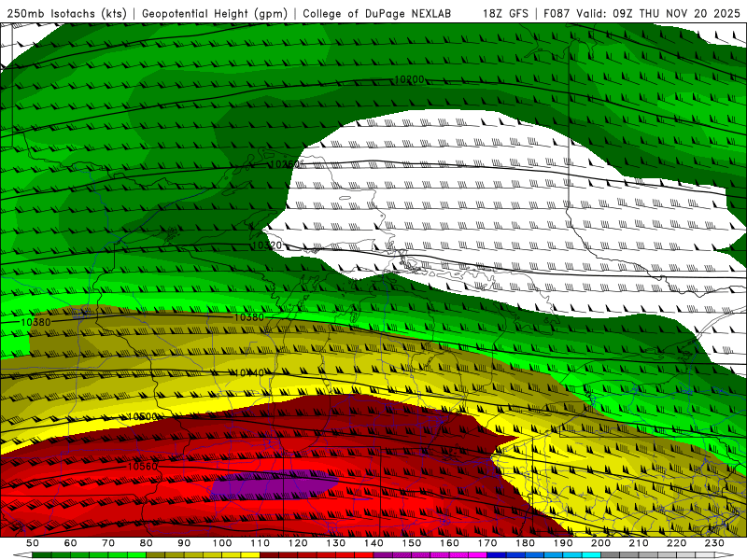Click the "F087 Valid: 09Z THU NOV 20 2025" text
The height and width of the screenshot is (560, 747).
[641, 13]
